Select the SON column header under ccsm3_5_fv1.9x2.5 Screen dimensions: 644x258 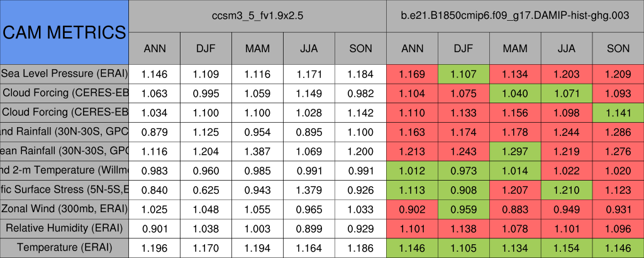[x=360, y=48]
